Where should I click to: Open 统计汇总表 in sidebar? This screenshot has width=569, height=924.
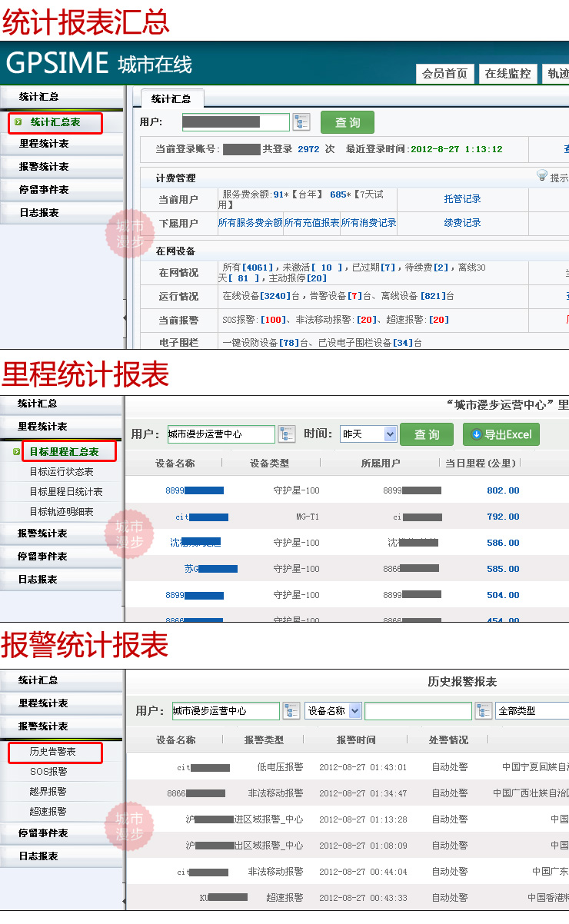tap(55, 122)
